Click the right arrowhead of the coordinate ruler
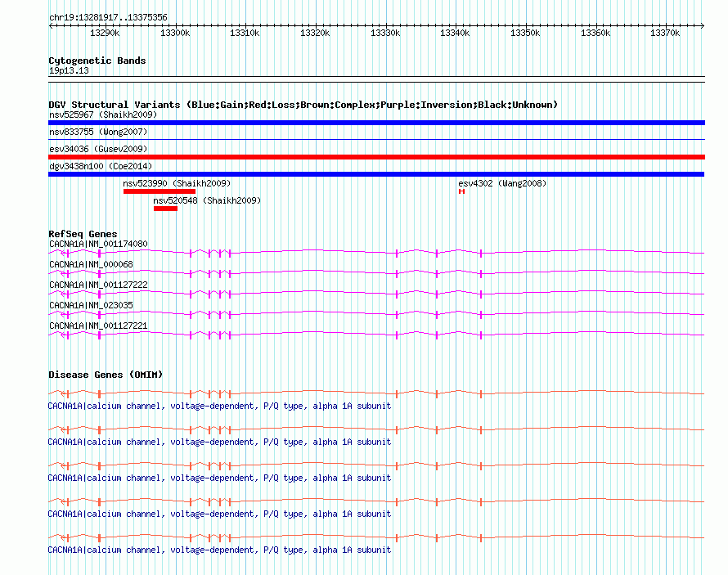The width and height of the screenshot is (728, 575). coord(703,25)
